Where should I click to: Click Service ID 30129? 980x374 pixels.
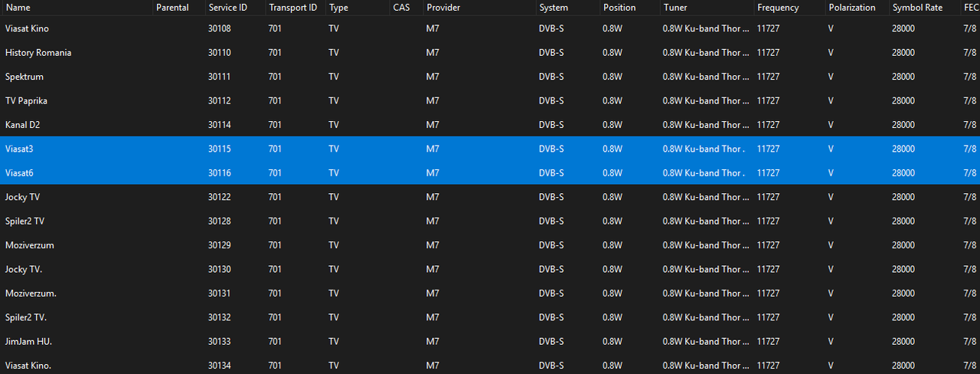click(x=219, y=245)
